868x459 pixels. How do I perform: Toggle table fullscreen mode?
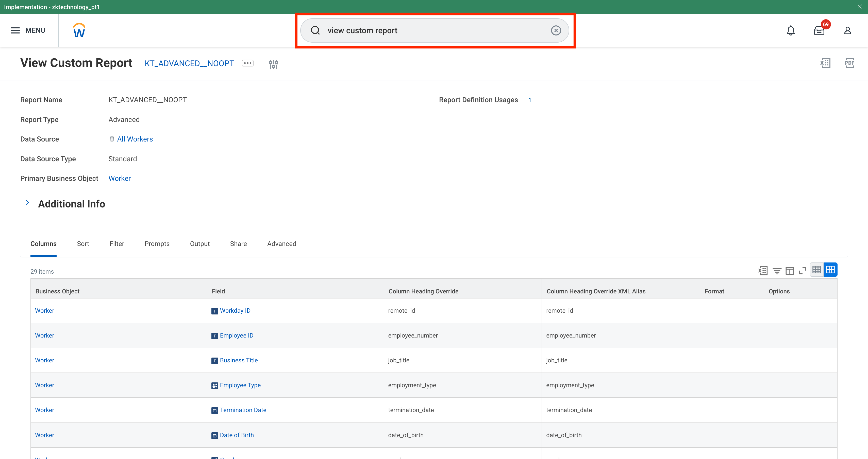tap(803, 270)
